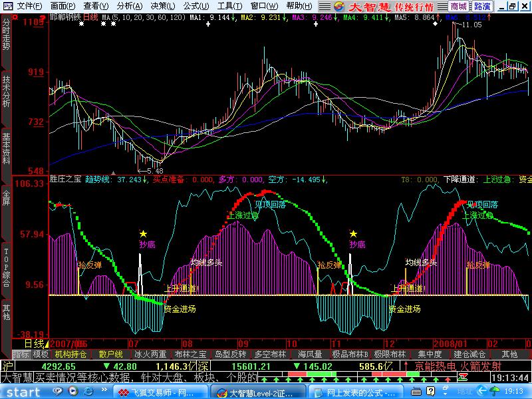Screen dimensions: 532x399
Task: Click the MA2: 9.231 value
Action: click(x=263, y=17)
